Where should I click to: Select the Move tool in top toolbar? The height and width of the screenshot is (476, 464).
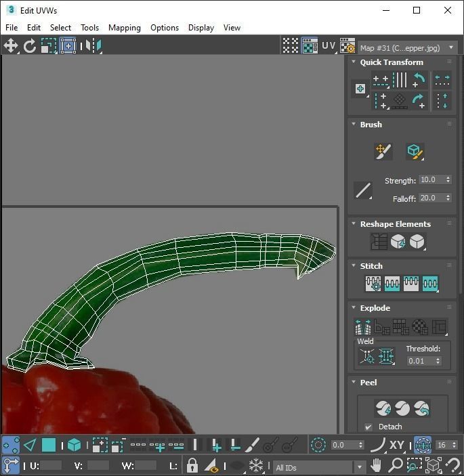click(x=11, y=46)
